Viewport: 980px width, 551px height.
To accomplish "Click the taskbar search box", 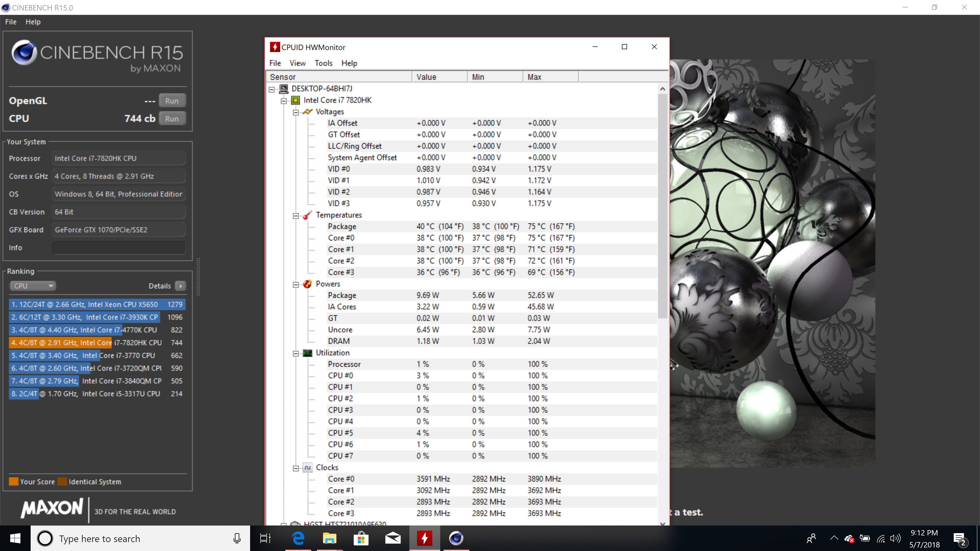I will pos(140,538).
